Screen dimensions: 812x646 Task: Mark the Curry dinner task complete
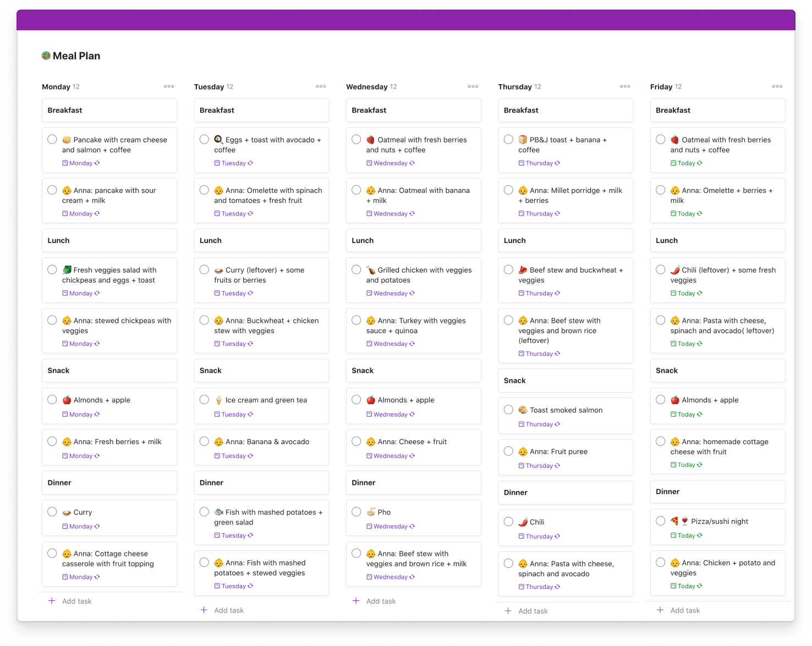[52, 512]
